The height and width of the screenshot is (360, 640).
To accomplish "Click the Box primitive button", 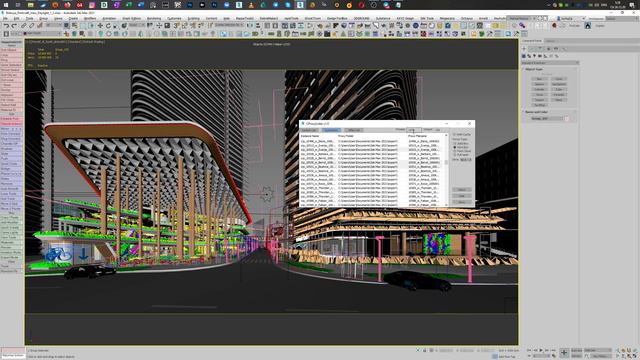I will click(540, 79).
